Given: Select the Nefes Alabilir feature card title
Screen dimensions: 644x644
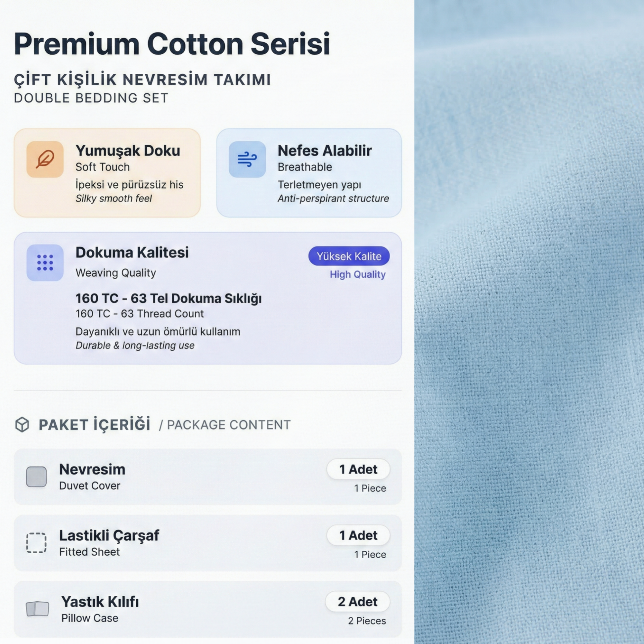Looking at the screenshot, I should [x=324, y=151].
